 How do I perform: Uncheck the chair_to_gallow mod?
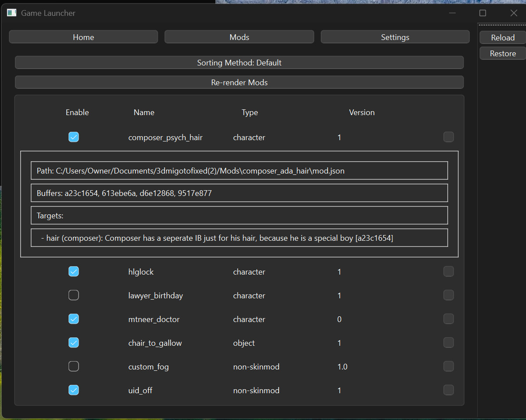(x=74, y=342)
